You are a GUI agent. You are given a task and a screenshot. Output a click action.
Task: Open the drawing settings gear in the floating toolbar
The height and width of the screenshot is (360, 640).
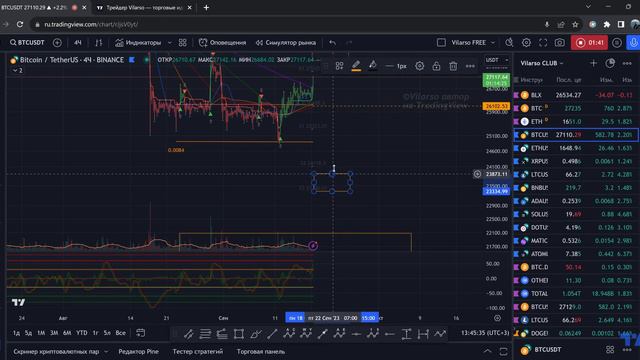(420, 66)
